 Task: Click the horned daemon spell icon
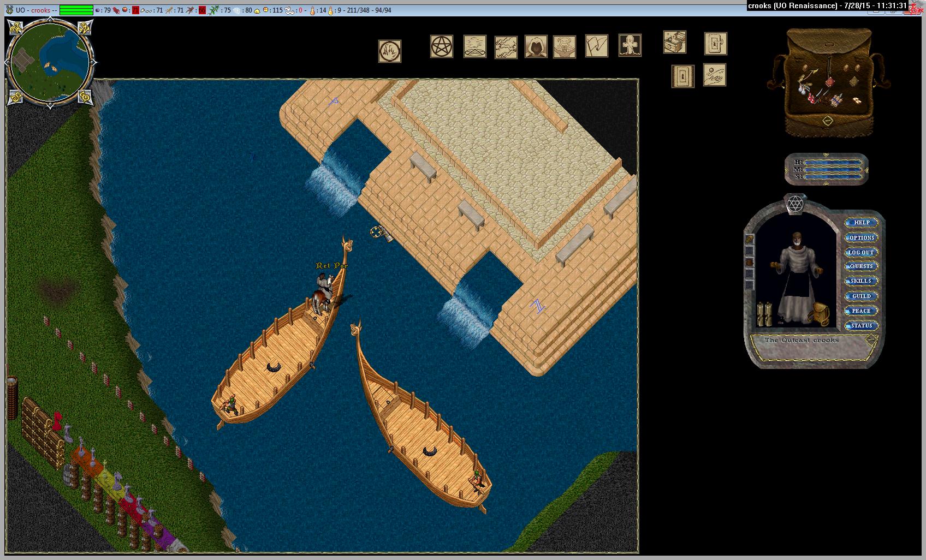point(565,47)
